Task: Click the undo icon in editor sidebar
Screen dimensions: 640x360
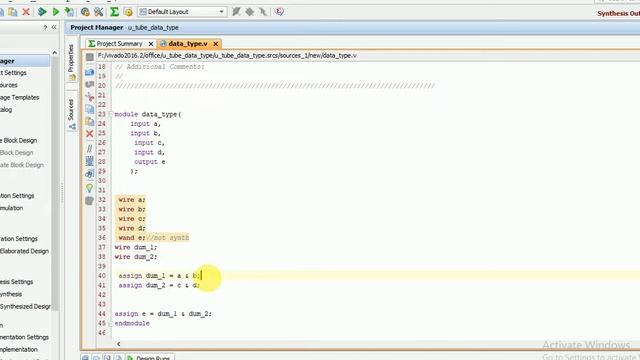Action: pos(89,84)
